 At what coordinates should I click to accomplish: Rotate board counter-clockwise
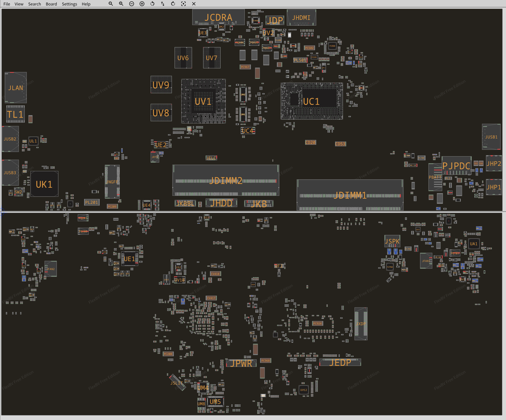point(152,4)
